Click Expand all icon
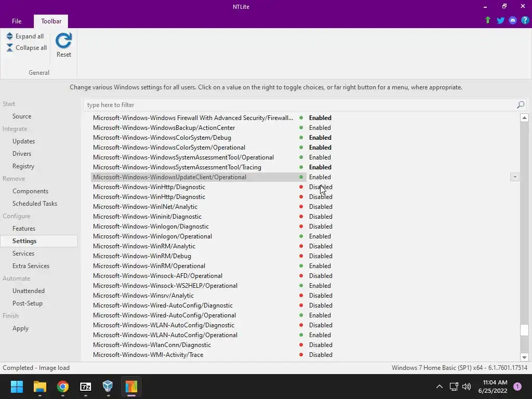 point(9,36)
